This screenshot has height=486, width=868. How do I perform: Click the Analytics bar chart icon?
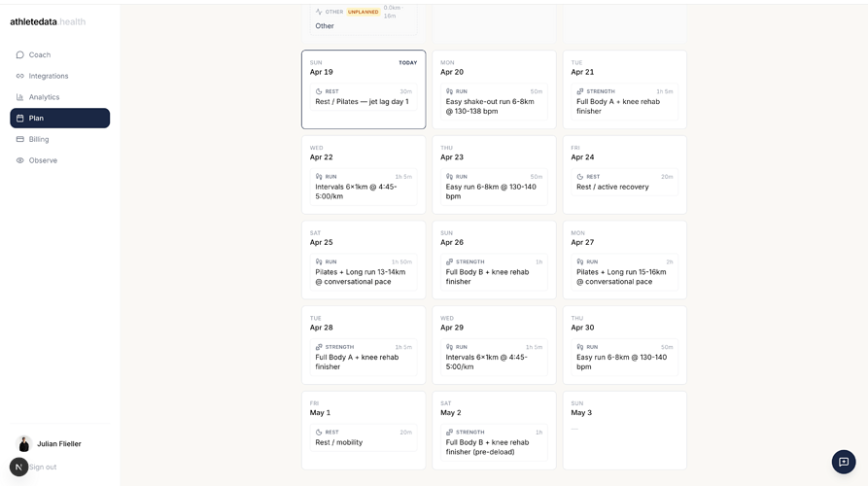20,97
